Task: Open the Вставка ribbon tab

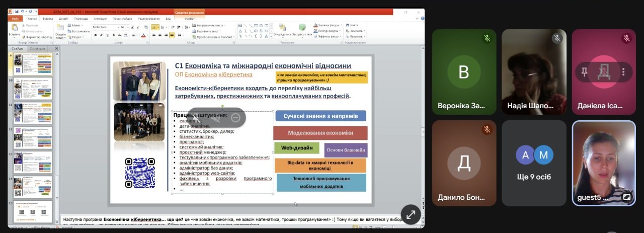Action: coord(48,19)
